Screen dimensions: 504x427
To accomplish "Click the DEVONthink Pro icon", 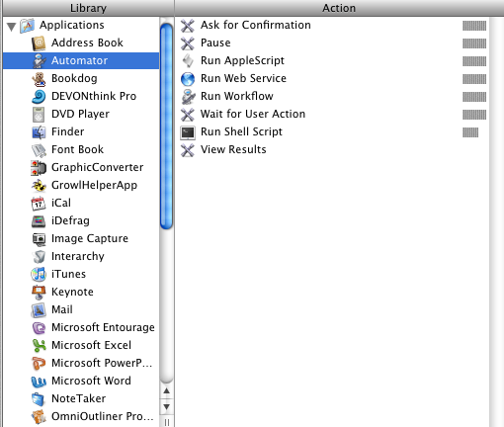I will coord(39,97).
